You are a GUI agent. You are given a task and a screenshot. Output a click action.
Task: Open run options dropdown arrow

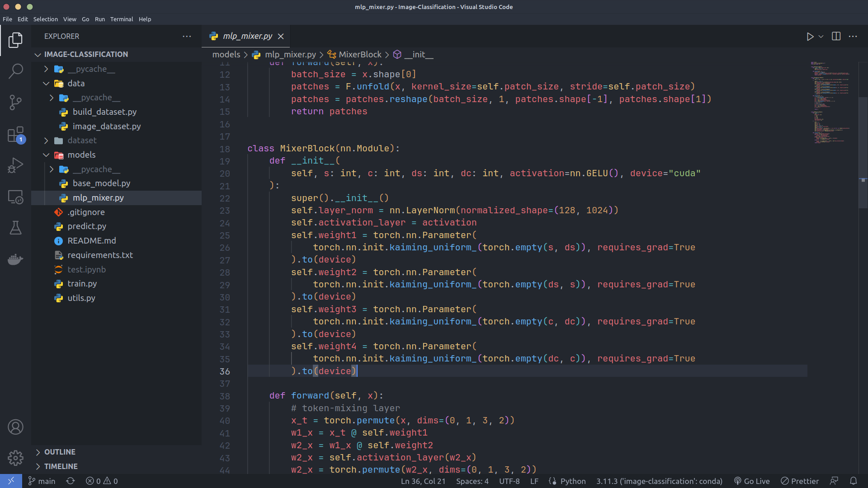click(x=821, y=37)
